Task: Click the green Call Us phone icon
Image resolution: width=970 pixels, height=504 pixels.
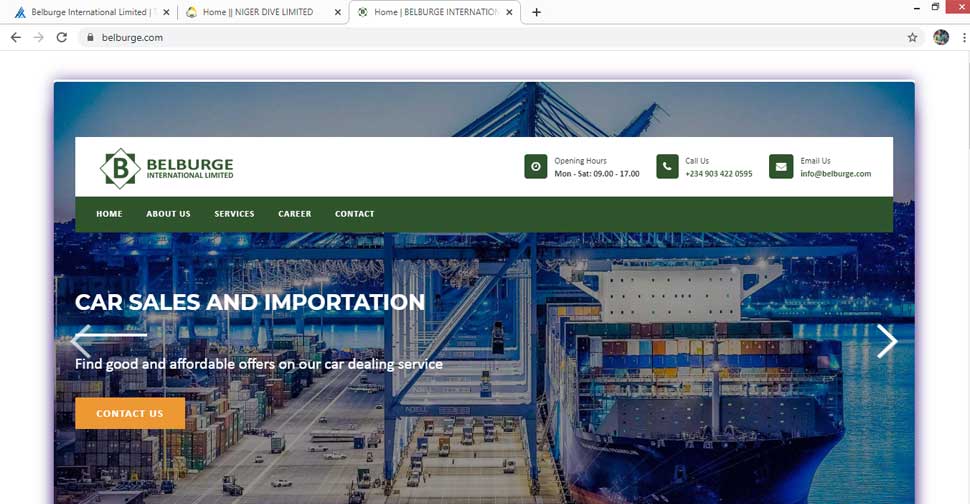Action: [x=667, y=166]
